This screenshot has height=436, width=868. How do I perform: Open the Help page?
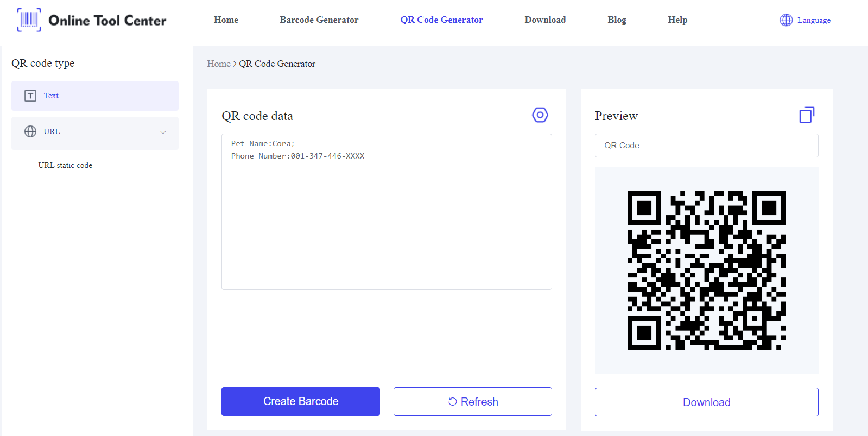[677, 20]
